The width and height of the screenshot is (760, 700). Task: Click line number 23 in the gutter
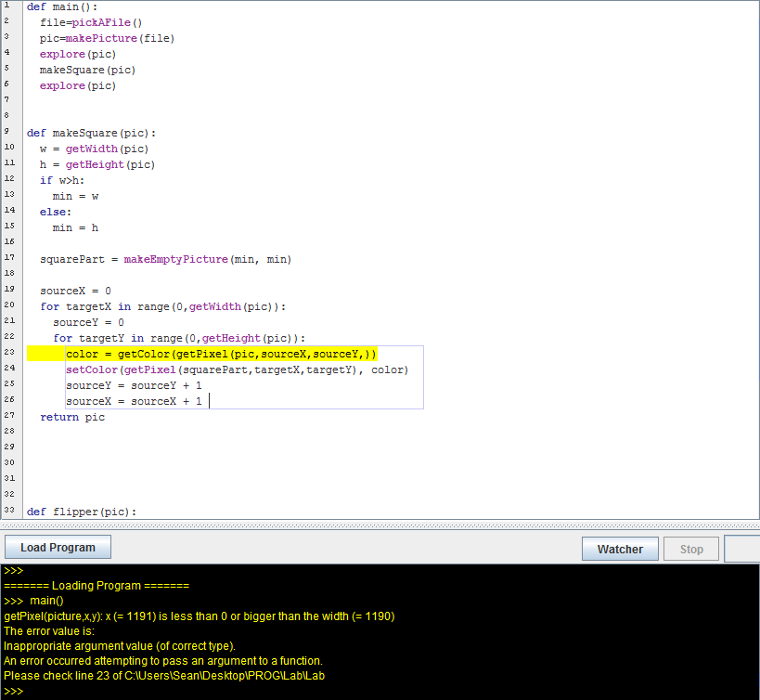click(x=9, y=353)
